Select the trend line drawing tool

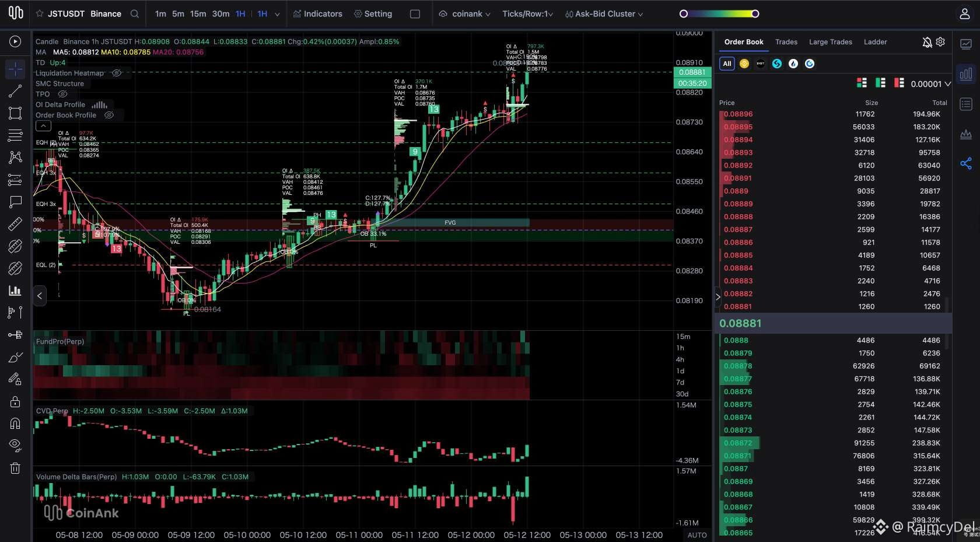15,91
